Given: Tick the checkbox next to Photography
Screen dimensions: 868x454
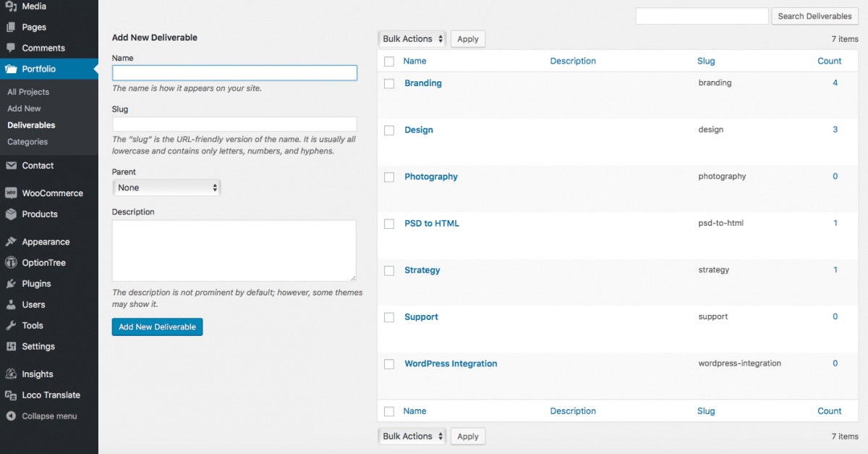Looking at the screenshot, I should pos(388,177).
